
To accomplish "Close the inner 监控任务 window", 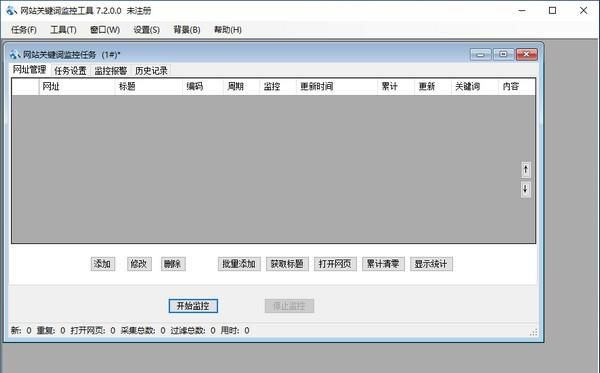I will pyautogui.click(x=527, y=55).
